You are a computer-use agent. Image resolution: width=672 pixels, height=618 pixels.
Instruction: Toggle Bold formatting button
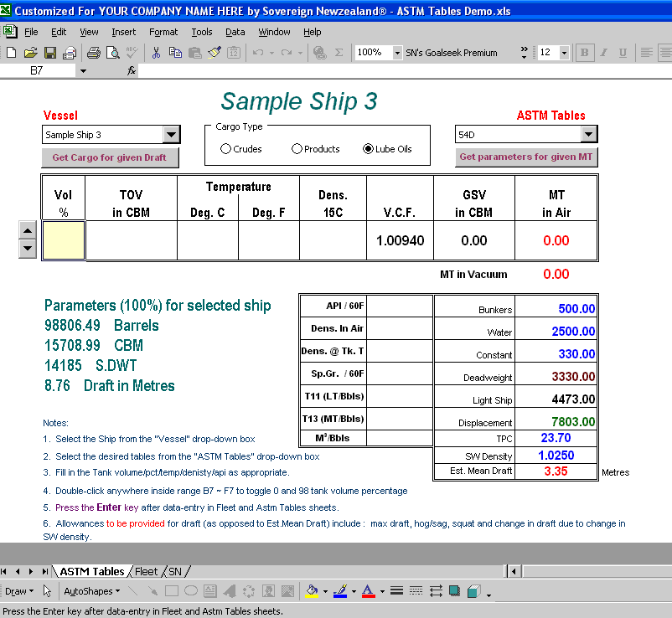click(585, 53)
